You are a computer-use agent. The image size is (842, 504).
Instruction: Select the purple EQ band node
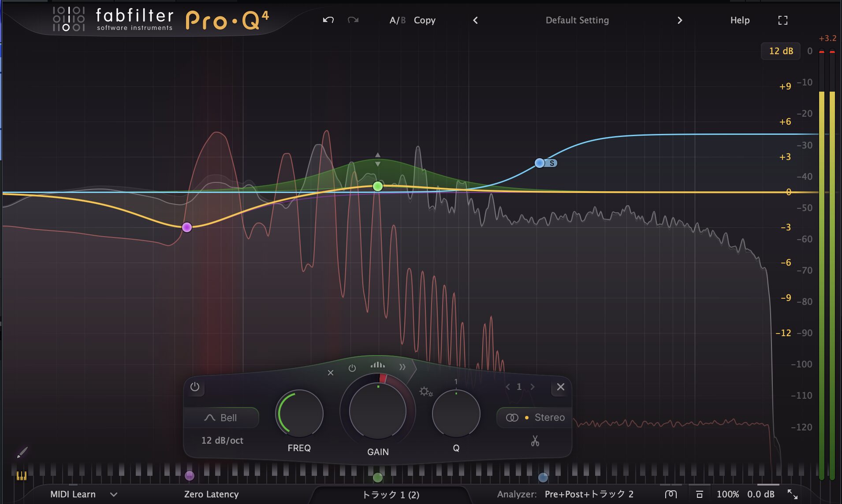pos(187,227)
